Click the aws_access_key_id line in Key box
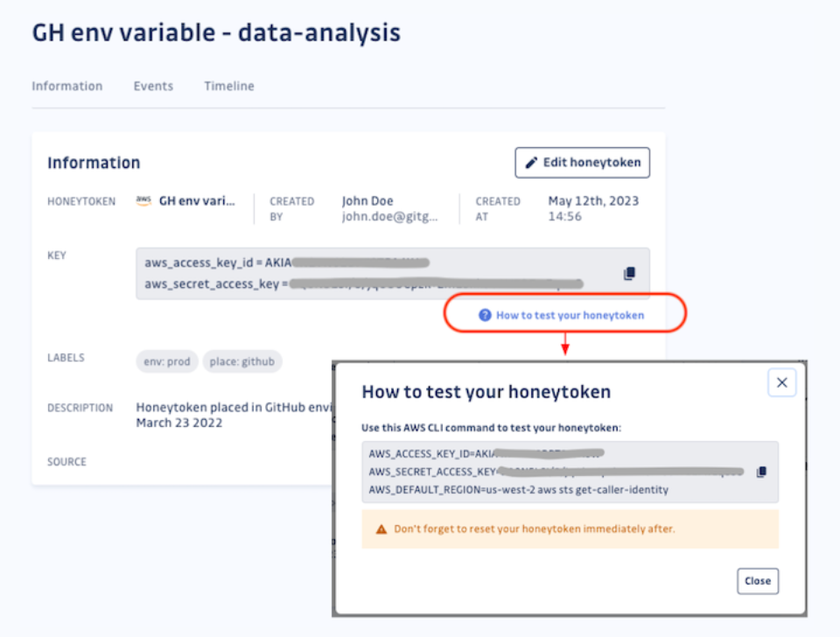 tap(287, 262)
